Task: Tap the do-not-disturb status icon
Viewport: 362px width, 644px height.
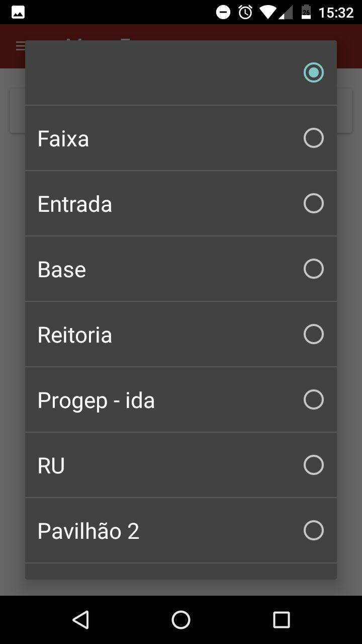Action: pos(223,12)
